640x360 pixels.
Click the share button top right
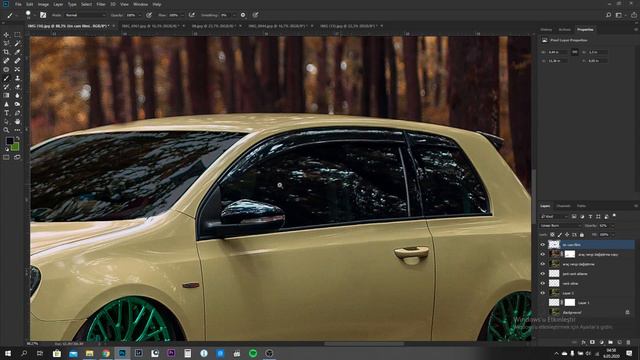634,15
